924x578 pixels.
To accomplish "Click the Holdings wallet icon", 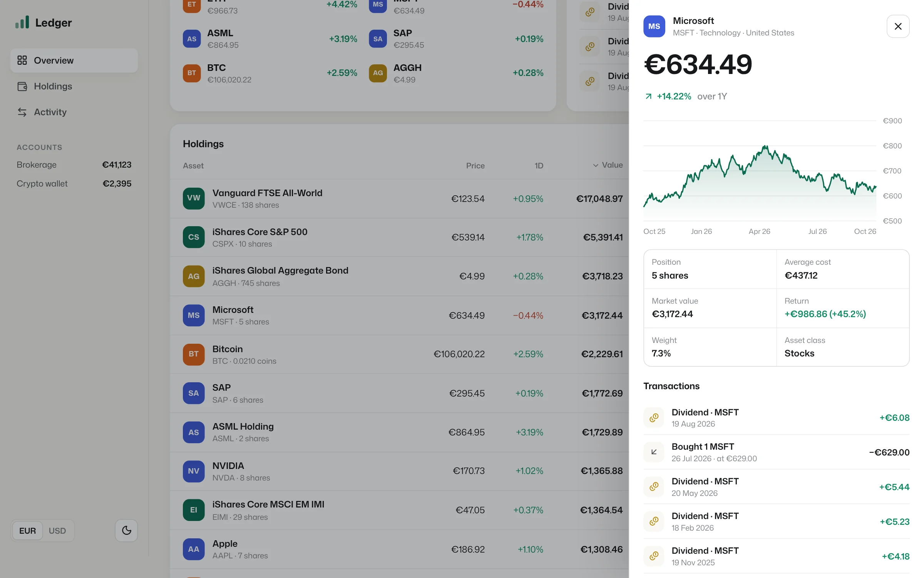I will pyautogui.click(x=22, y=86).
